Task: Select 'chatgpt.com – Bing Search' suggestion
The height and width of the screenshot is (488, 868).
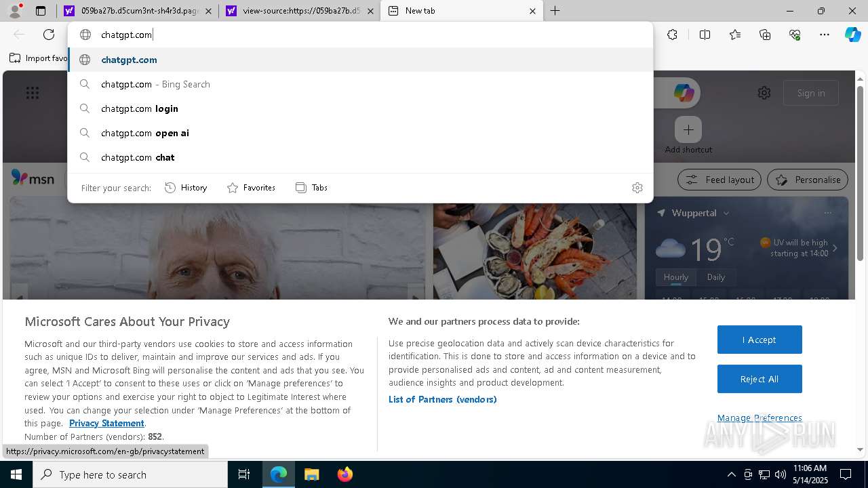Action: [x=360, y=84]
